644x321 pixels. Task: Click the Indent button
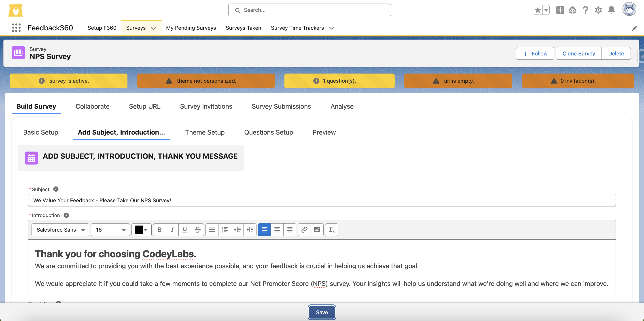[237, 230]
